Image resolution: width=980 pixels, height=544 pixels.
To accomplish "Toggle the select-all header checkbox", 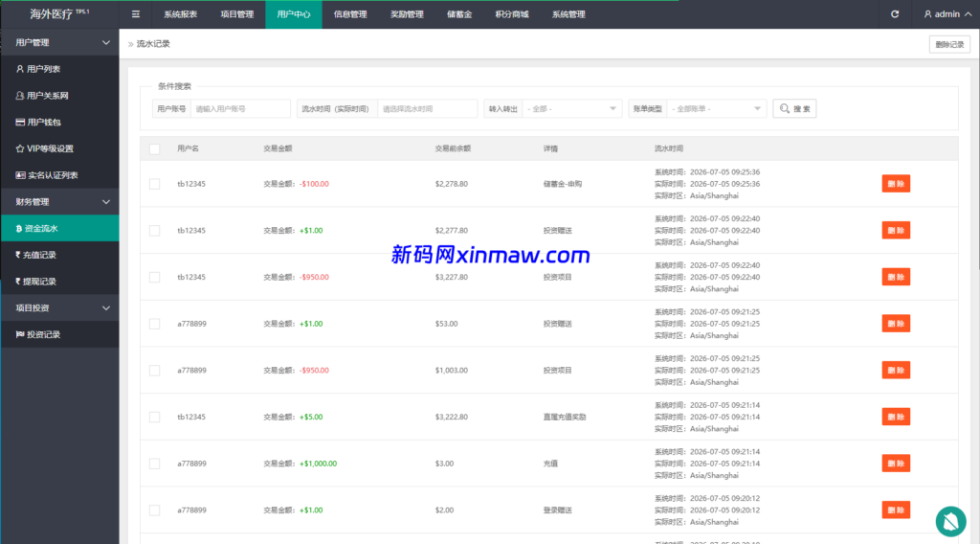I will 154,148.
